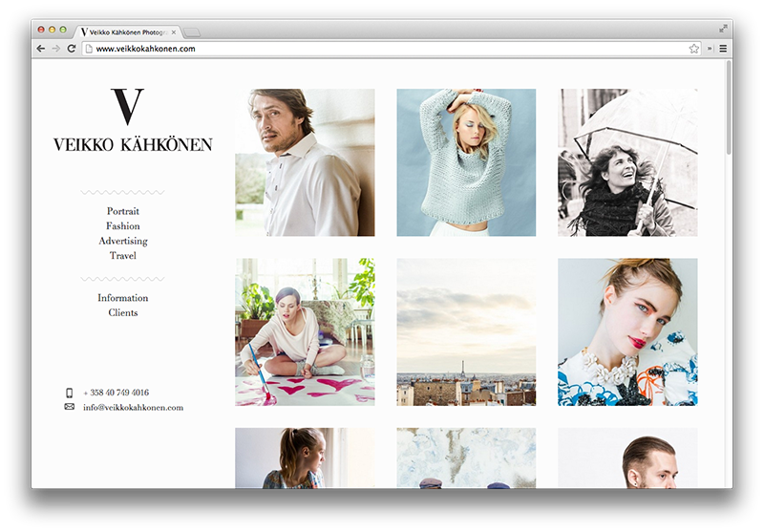Expand the toolbar overflow chevron
Screen dimensions: 764x532
[710, 49]
